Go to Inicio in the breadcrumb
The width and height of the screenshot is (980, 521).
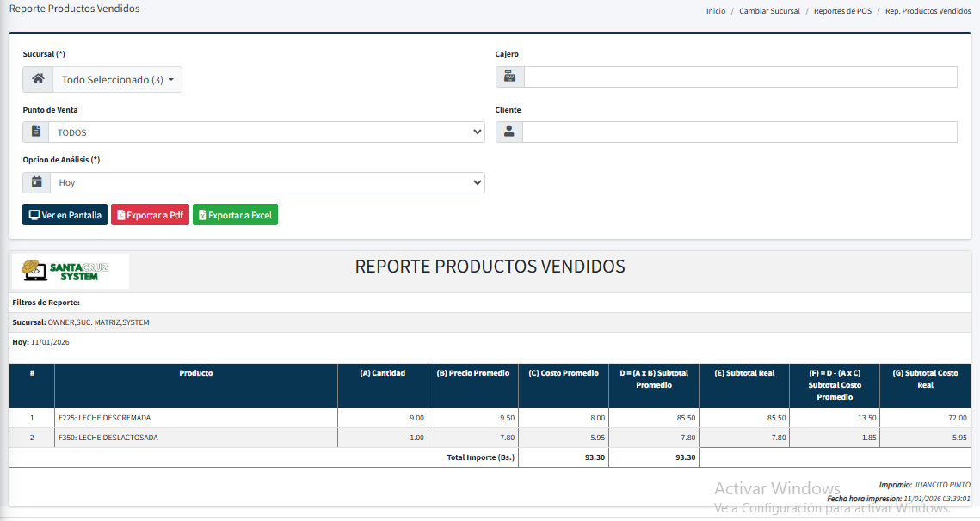tap(715, 11)
